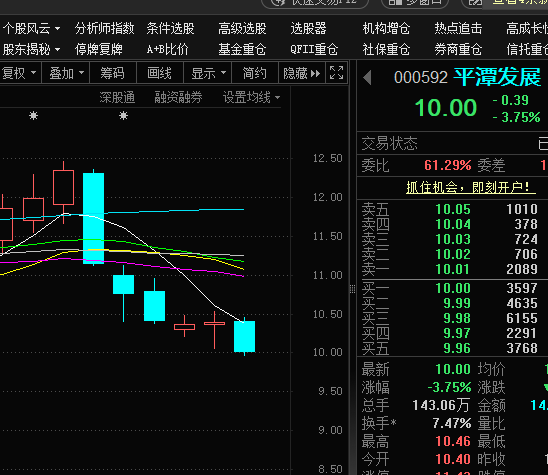Click the first star marker above the chart

click(x=33, y=116)
